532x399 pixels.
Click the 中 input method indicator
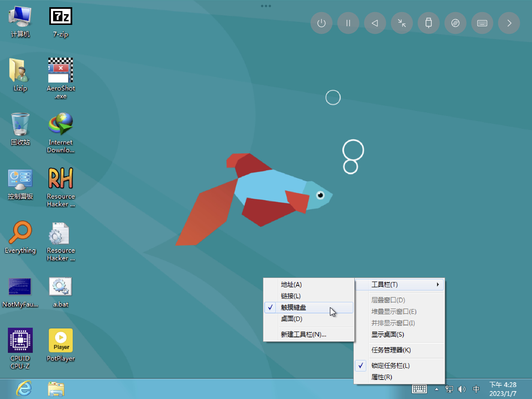tap(476, 389)
